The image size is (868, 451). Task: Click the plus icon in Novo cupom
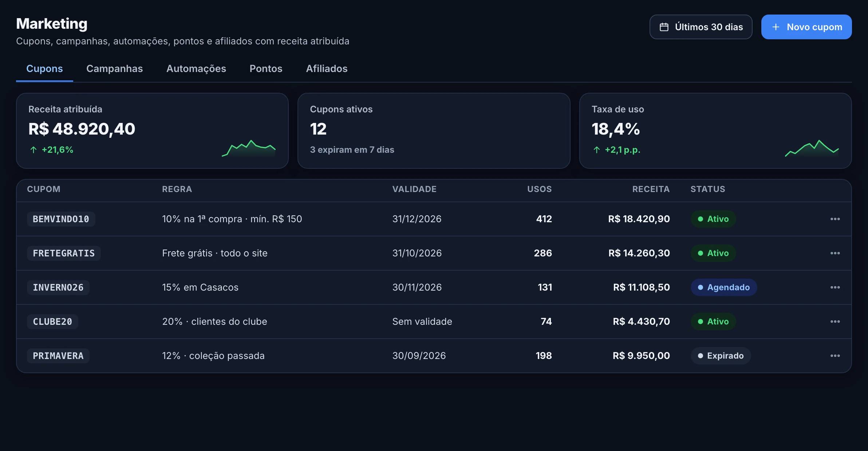tap(776, 27)
